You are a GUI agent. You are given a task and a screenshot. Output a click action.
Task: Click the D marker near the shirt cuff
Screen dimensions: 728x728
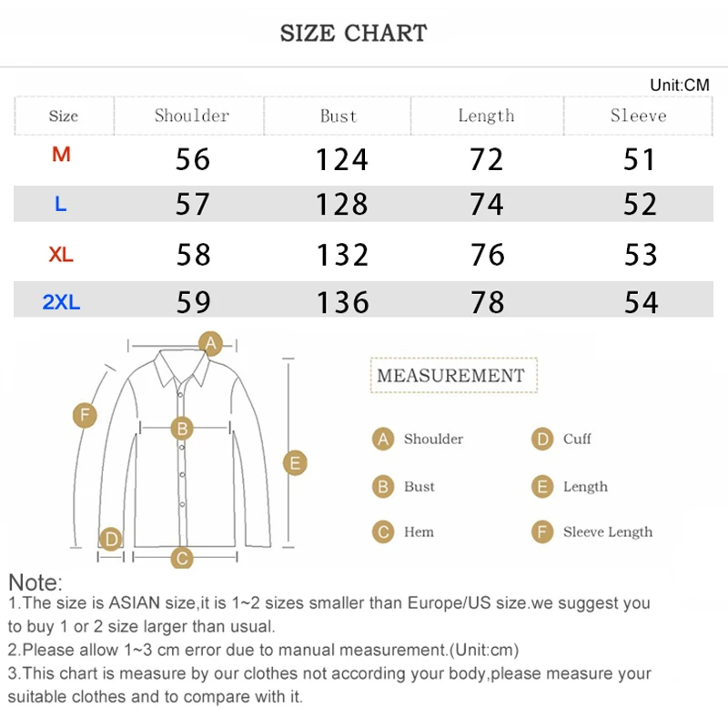(111, 540)
